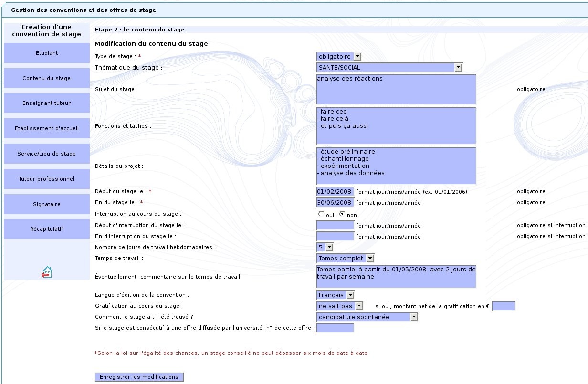Open the Temps de travail dropdown
This screenshot has width=588, height=384.
coord(345,259)
